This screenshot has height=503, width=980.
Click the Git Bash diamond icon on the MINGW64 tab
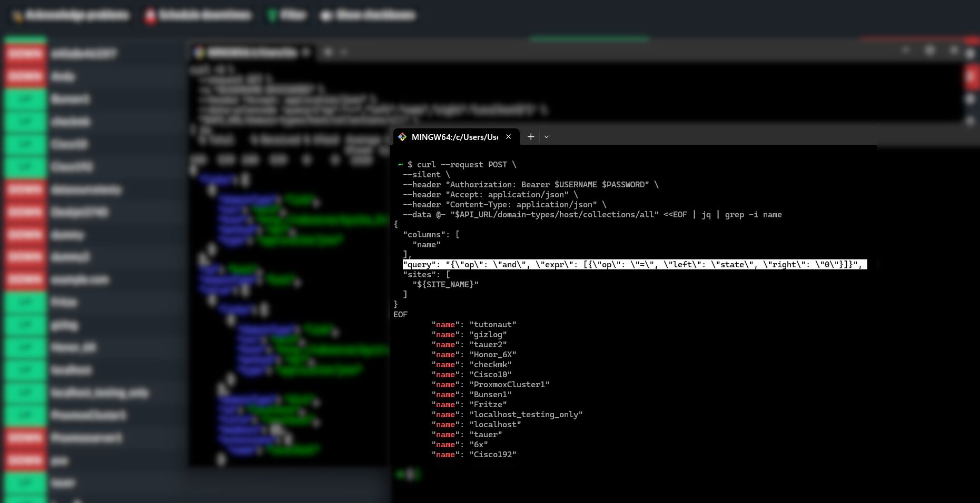click(402, 137)
